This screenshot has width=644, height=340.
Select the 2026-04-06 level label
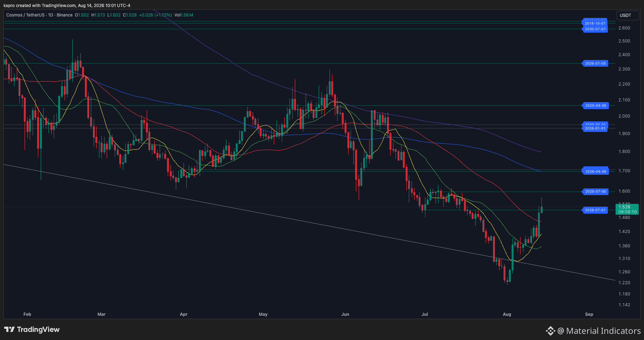pos(595,171)
